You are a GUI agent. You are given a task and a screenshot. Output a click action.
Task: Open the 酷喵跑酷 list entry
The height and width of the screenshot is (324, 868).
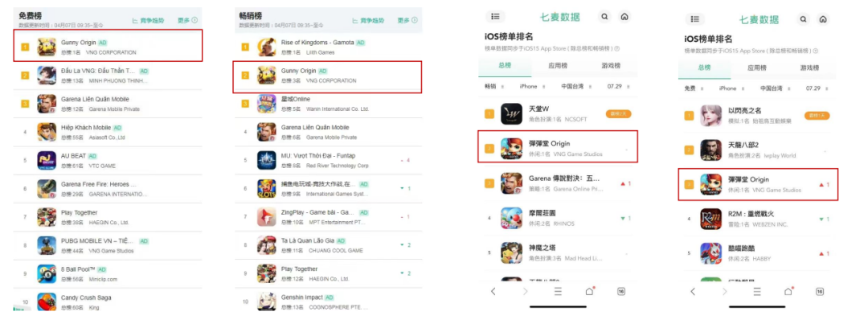coord(759,254)
